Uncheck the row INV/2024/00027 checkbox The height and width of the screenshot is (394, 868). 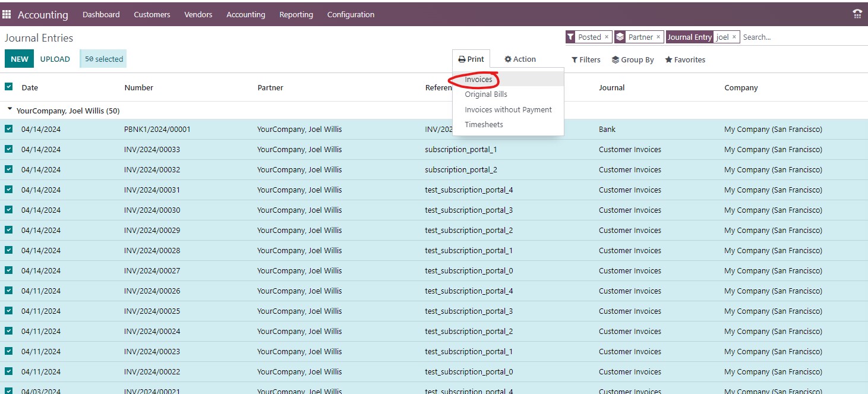[x=8, y=270]
